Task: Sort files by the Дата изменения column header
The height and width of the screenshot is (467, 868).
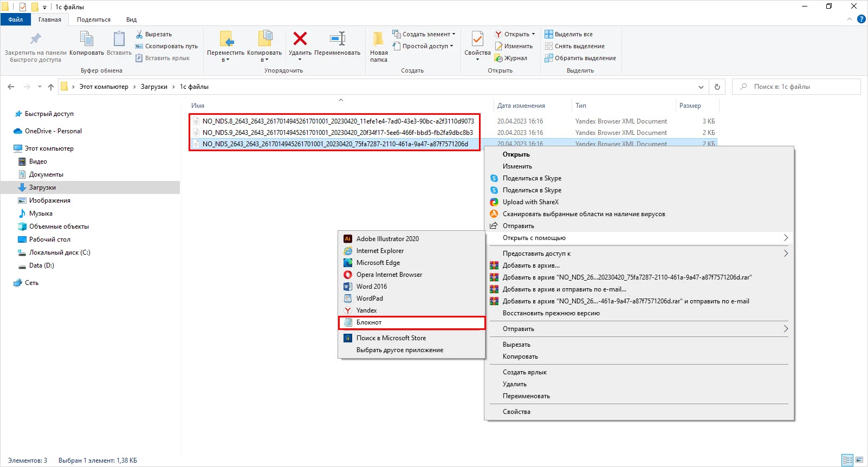Action: [521, 106]
